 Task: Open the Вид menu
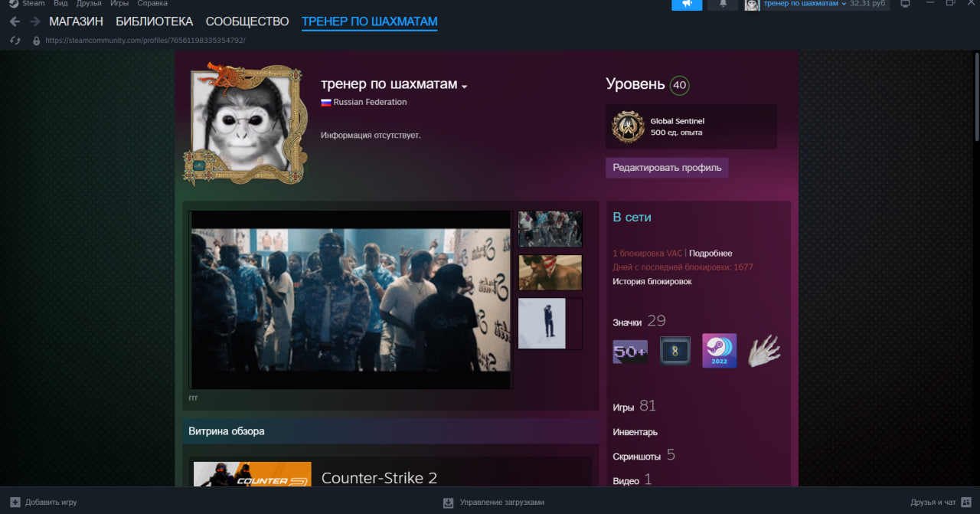tap(60, 4)
